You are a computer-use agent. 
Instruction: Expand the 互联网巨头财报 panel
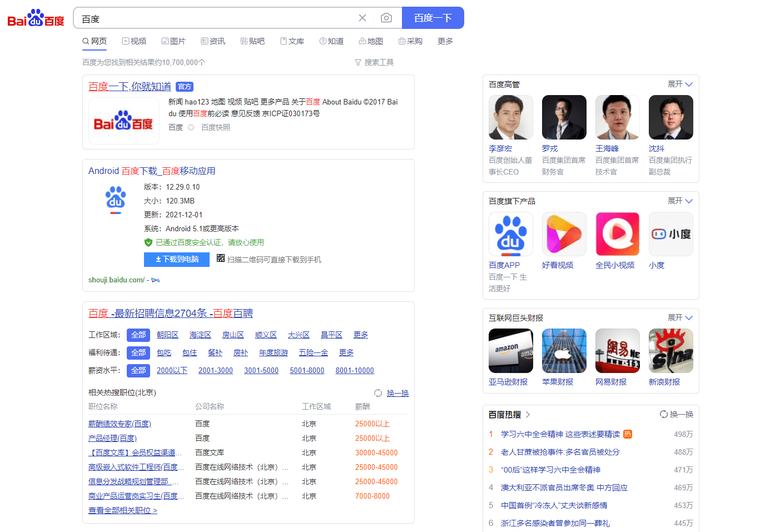tap(680, 317)
